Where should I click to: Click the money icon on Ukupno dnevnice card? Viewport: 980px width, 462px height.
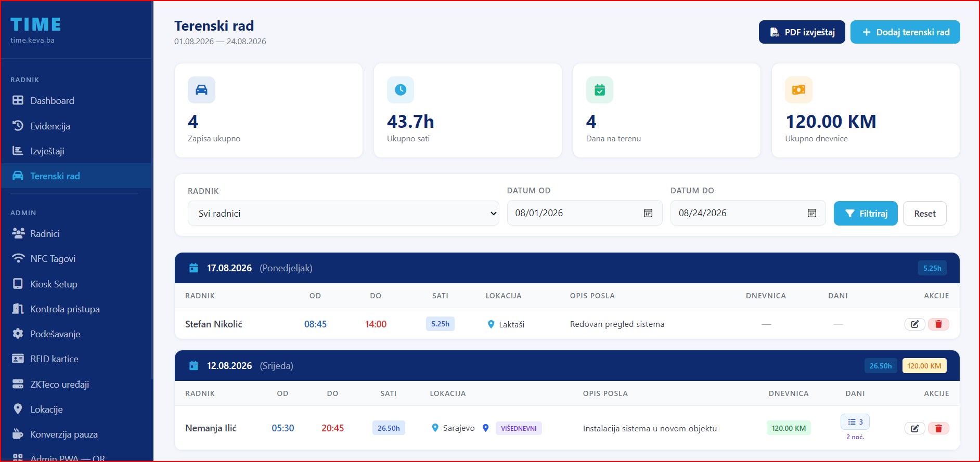798,90
